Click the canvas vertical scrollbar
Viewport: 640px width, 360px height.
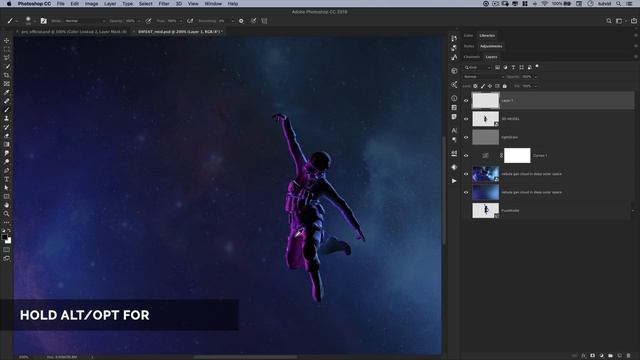[x=444, y=190]
